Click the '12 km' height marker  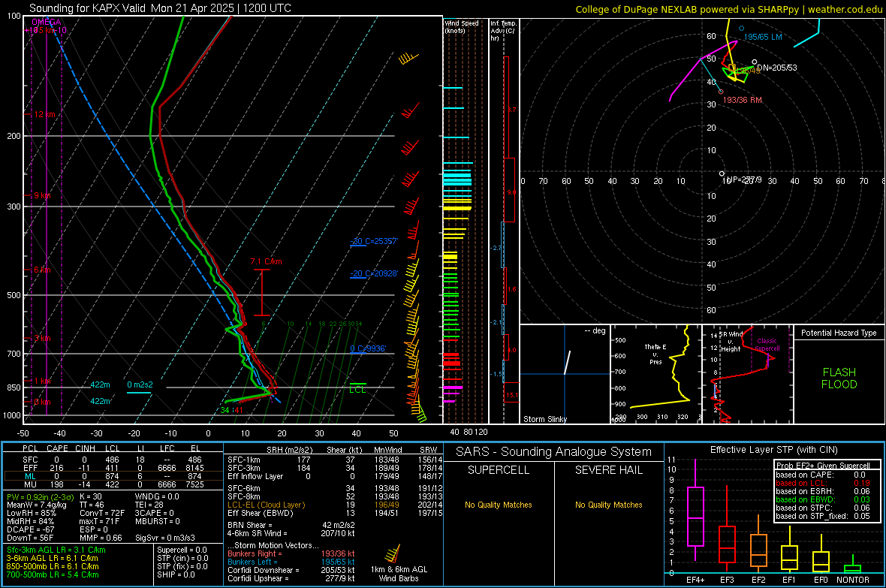point(44,114)
